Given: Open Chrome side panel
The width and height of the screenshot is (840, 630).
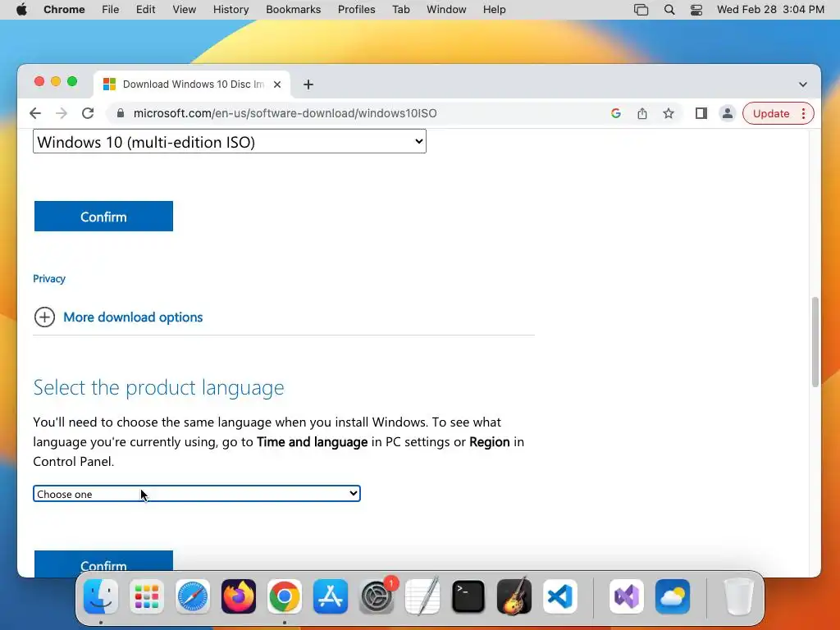Looking at the screenshot, I should tap(701, 113).
